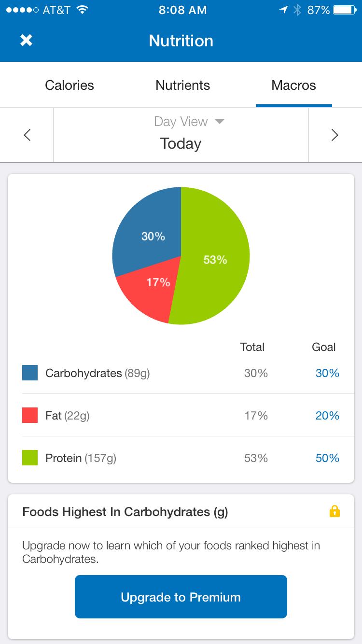The height and width of the screenshot is (644, 362).
Task: Tap the yellow premium lock icon
Action: (334, 511)
